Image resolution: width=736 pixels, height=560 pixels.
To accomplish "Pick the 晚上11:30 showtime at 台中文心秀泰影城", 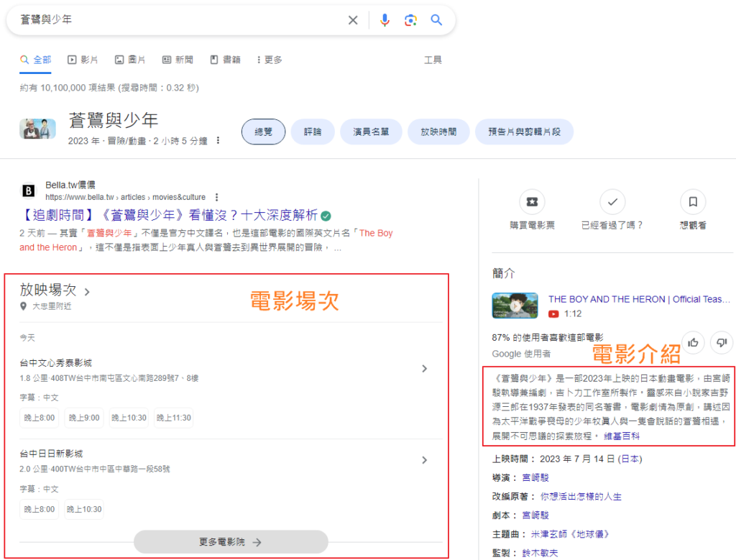I will pos(174,418).
